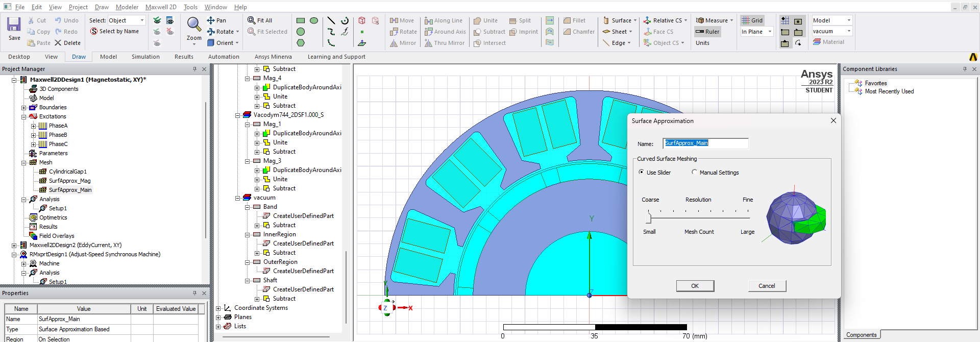Open the Rotate view dropdown arrow
The width and height of the screenshot is (980, 342).
pyautogui.click(x=237, y=32)
